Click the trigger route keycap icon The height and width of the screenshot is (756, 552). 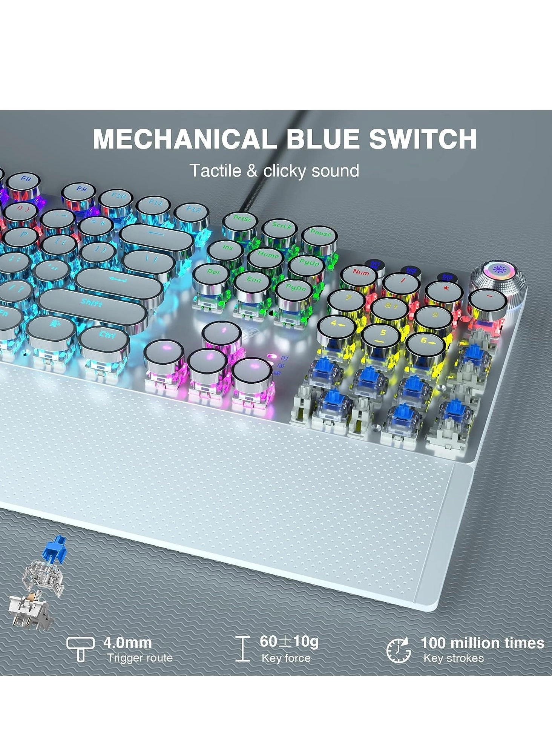(x=80, y=649)
